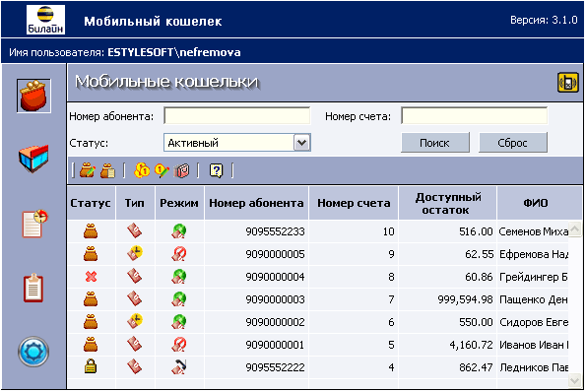The height and width of the screenshot is (392, 586).
Task: Click mode icon for subscriber 9090000005
Action: click(179, 254)
